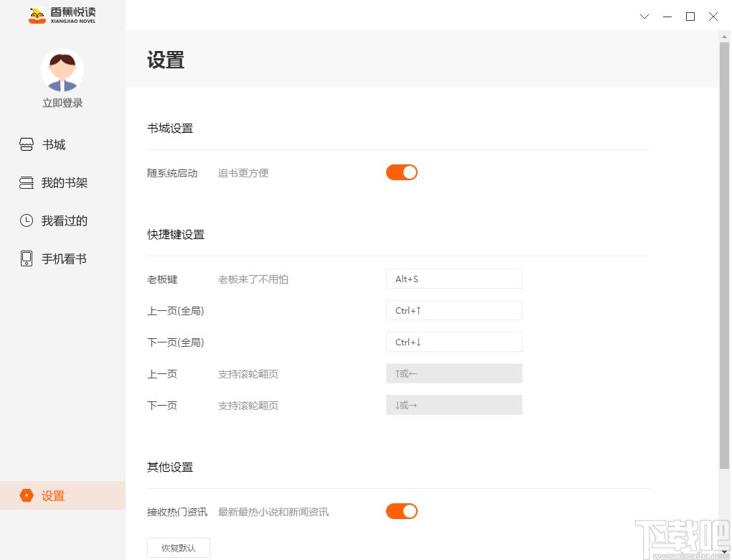Click the 老板来了不用怕 hint text
The height and width of the screenshot is (560, 732).
point(253,279)
